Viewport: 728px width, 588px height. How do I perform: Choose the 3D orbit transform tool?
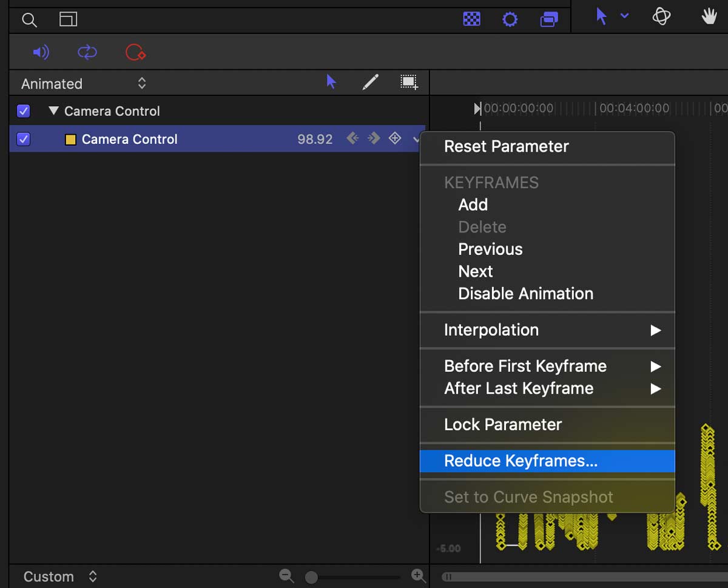pos(661,16)
